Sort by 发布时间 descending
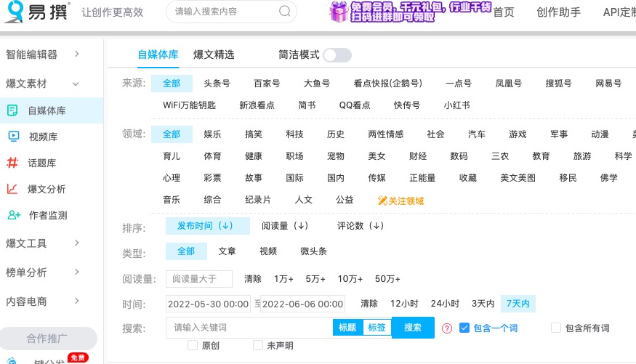 208,226
